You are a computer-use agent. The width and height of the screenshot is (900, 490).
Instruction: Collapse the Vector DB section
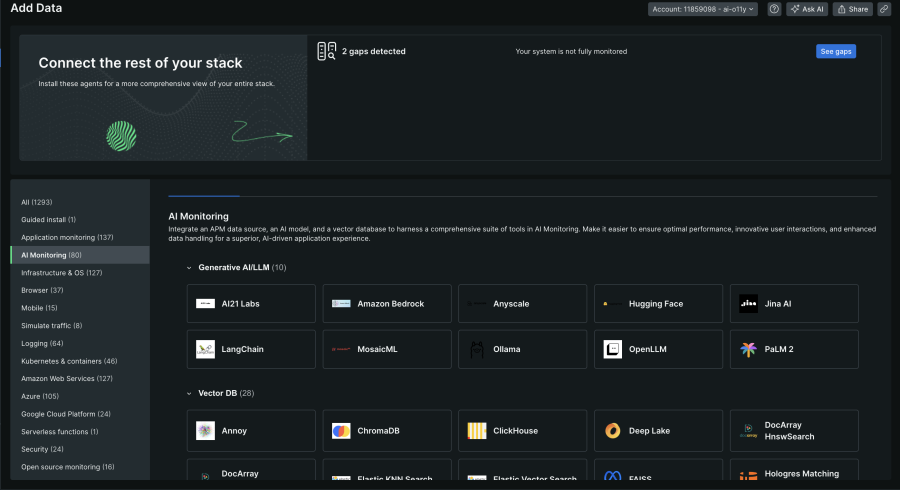point(191,393)
